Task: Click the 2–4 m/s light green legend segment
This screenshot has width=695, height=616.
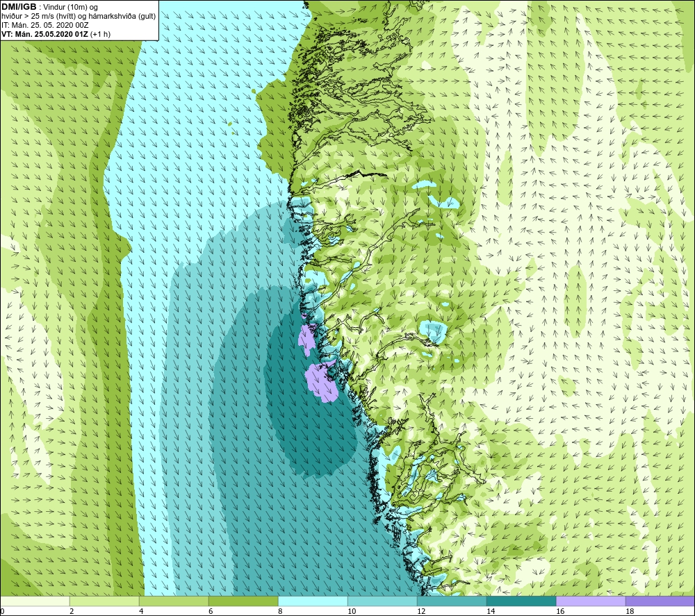Action: (x=104, y=601)
